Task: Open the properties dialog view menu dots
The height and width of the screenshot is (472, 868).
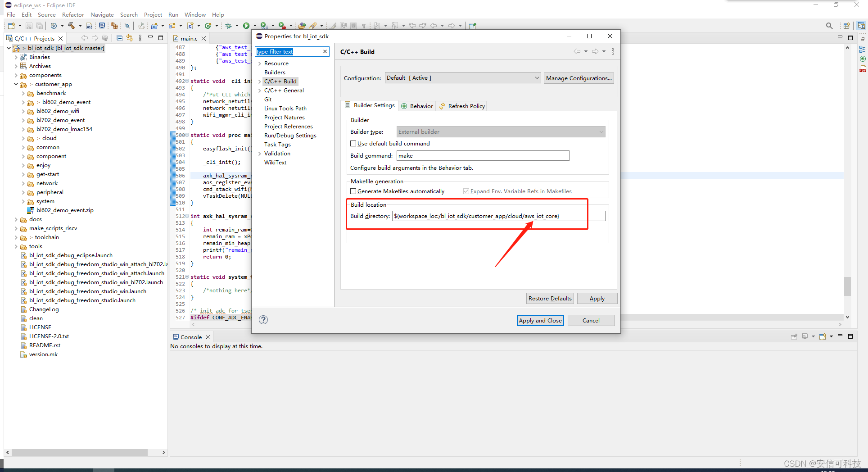Action: [x=613, y=52]
